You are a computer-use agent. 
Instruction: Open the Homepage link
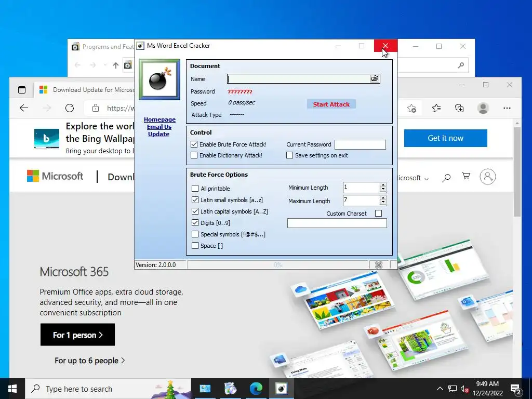point(159,119)
